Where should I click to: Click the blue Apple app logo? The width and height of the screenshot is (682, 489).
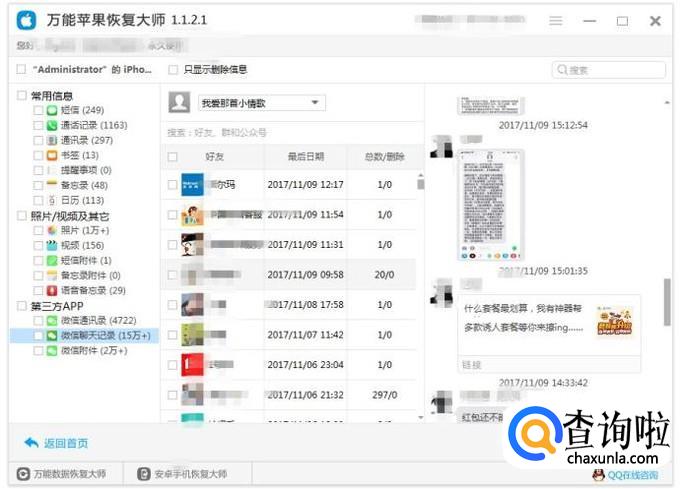pyautogui.click(x=27, y=20)
